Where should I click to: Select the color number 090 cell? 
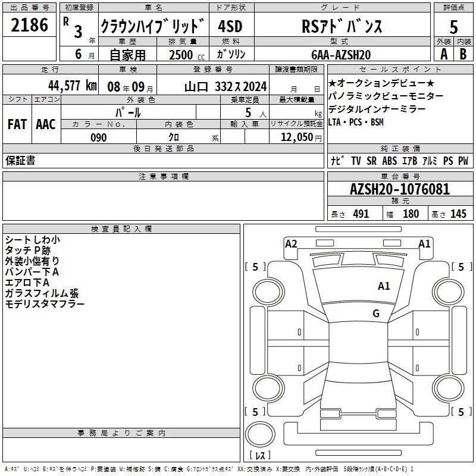(x=99, y=137)
